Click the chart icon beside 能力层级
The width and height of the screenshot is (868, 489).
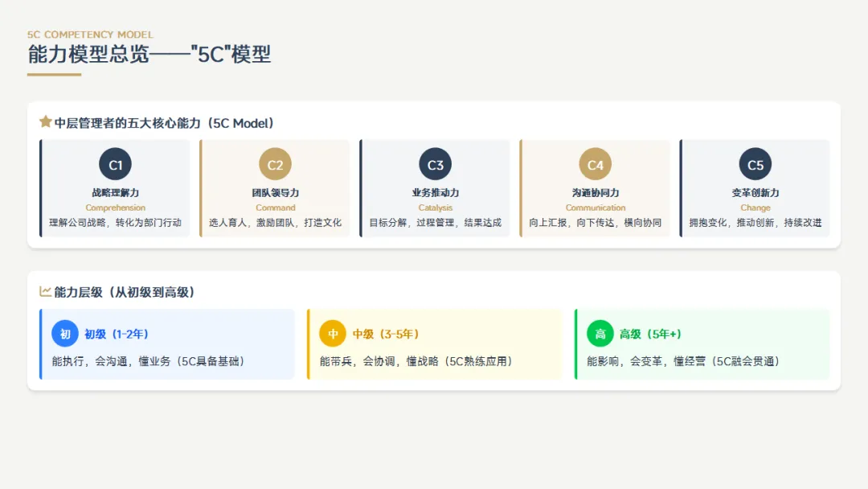point(45,291)
